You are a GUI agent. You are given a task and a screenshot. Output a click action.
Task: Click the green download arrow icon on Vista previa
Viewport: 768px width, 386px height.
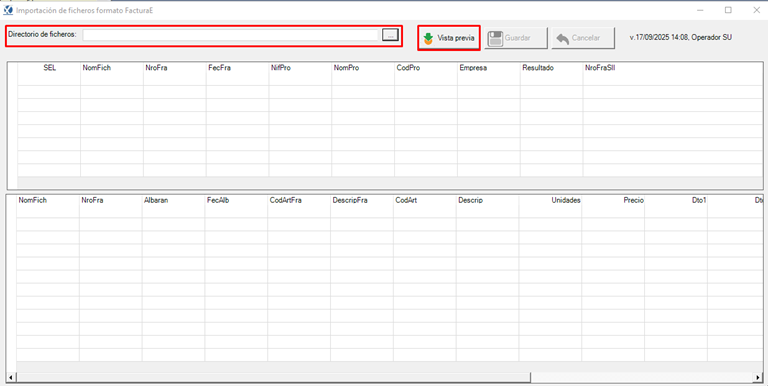(428, 38)
